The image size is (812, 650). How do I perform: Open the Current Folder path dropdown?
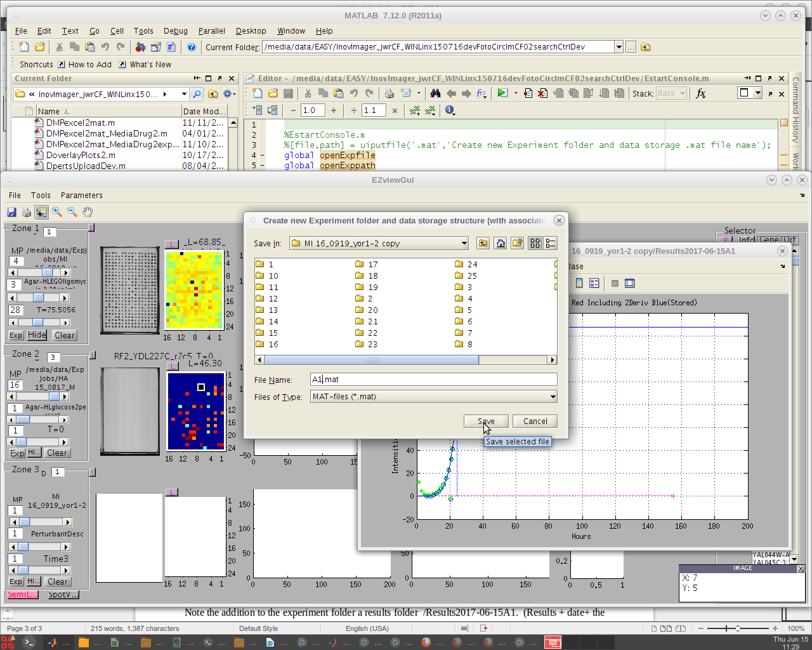(619, 47)
